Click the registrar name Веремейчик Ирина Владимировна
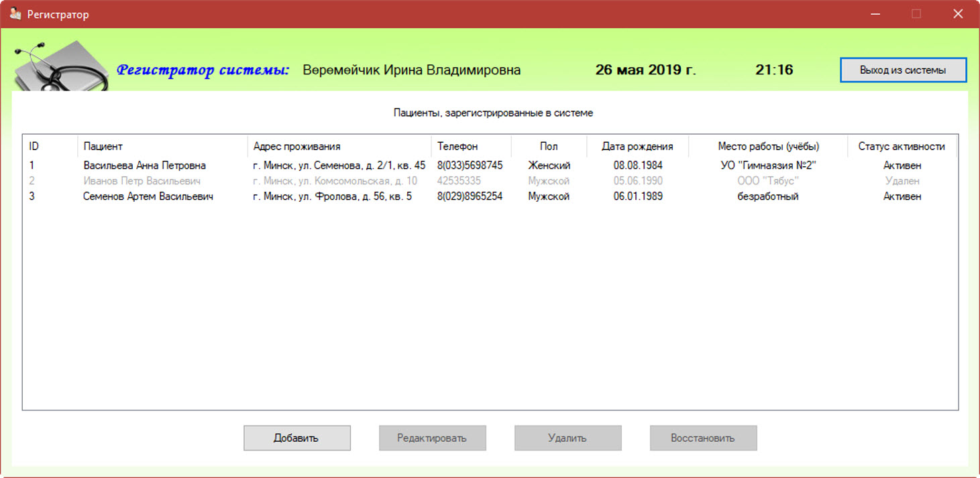 pos(414,69)
